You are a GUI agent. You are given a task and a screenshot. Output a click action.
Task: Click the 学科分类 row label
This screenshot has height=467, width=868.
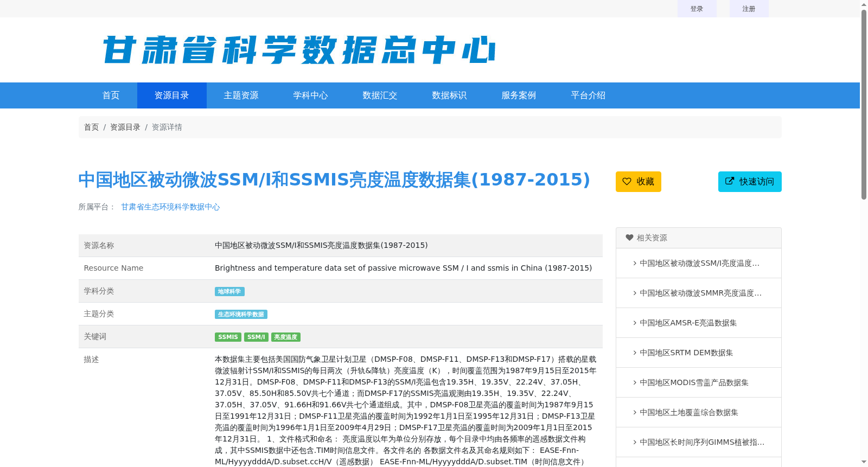click(x=99, y=291)
